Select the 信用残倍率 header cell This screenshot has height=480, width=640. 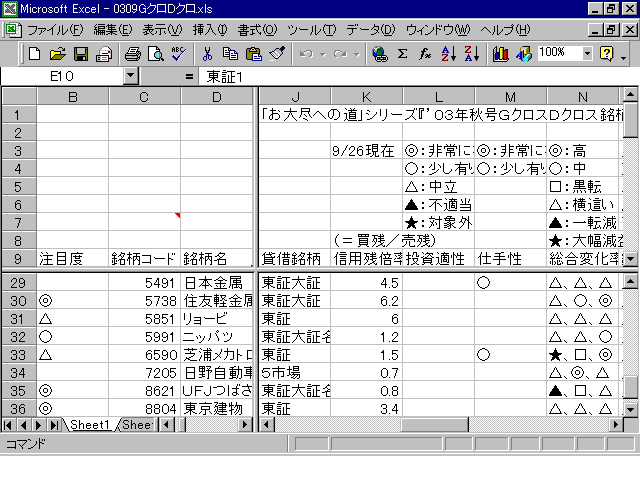(367, 258)
